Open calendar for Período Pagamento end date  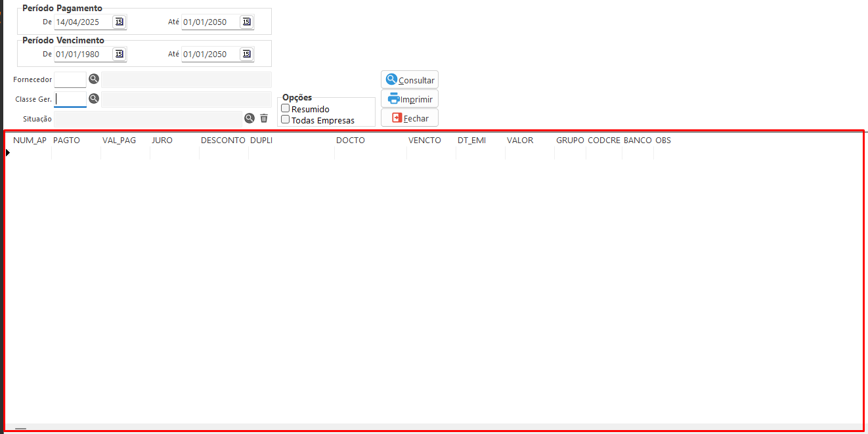point(246,22)
